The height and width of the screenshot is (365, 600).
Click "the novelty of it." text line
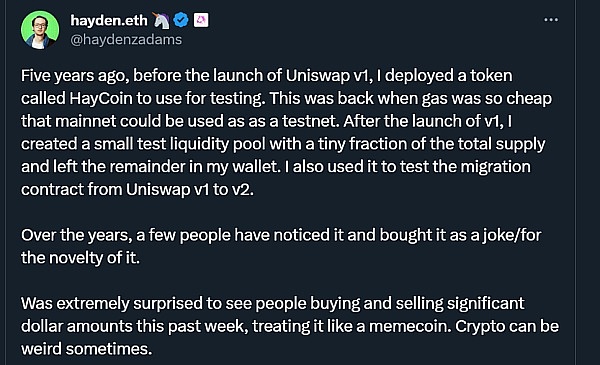pos(80,258)
